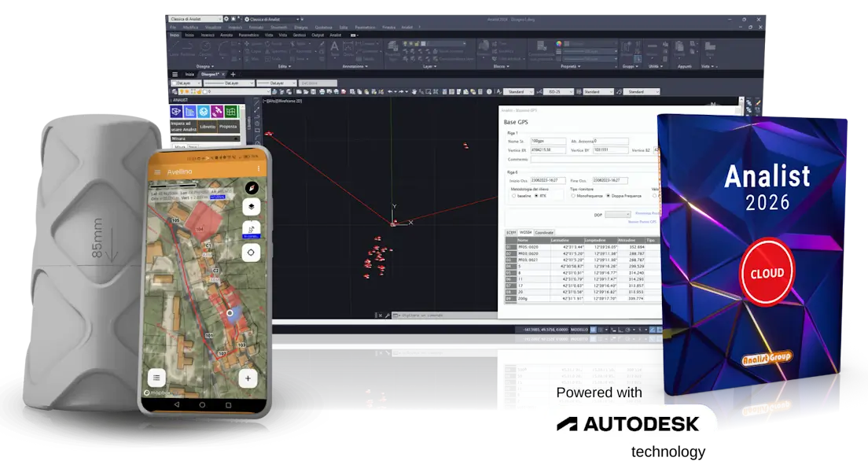Screen dimensions: 868x472
Task: Click the Commento input field
Action: click(594, 159)
